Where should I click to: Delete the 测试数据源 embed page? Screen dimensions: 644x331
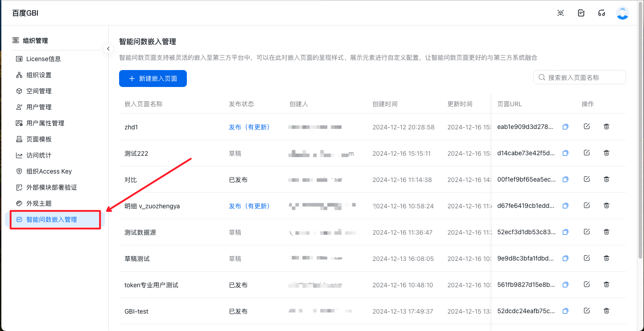point(607,232)
